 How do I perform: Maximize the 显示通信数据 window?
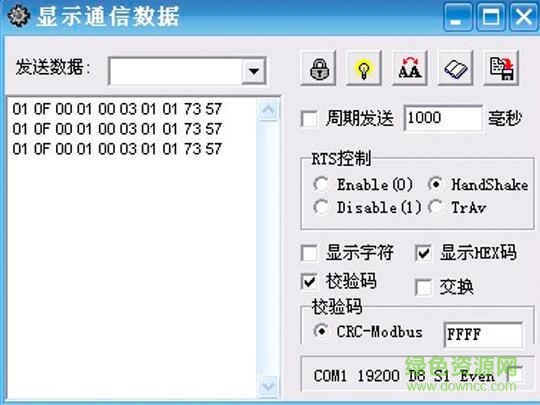[490, 17]
